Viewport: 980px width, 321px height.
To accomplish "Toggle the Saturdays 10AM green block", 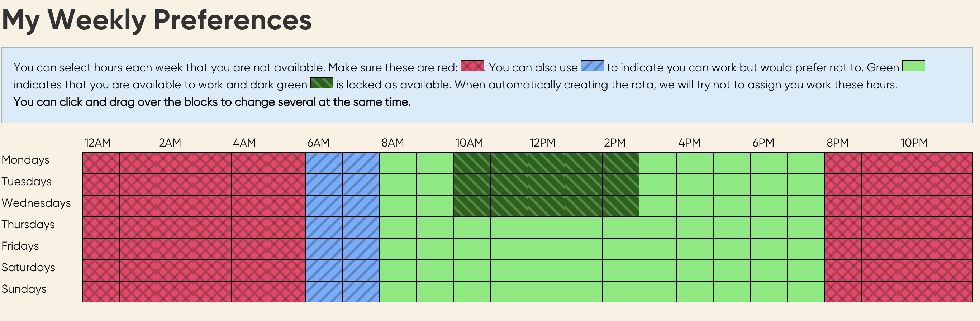I will point(472,270).
